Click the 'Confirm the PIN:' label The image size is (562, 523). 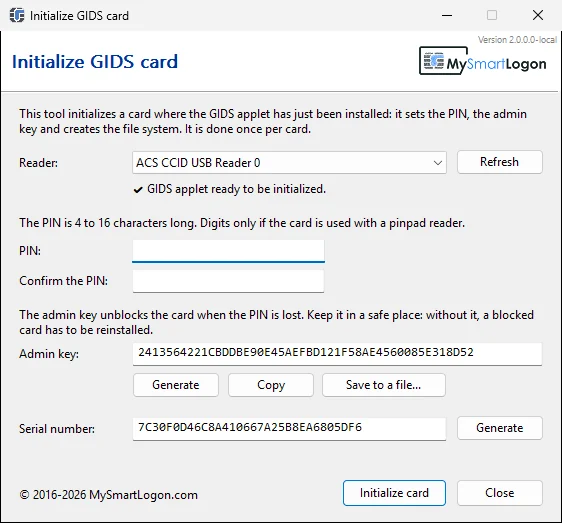click(x=63, y=281)
